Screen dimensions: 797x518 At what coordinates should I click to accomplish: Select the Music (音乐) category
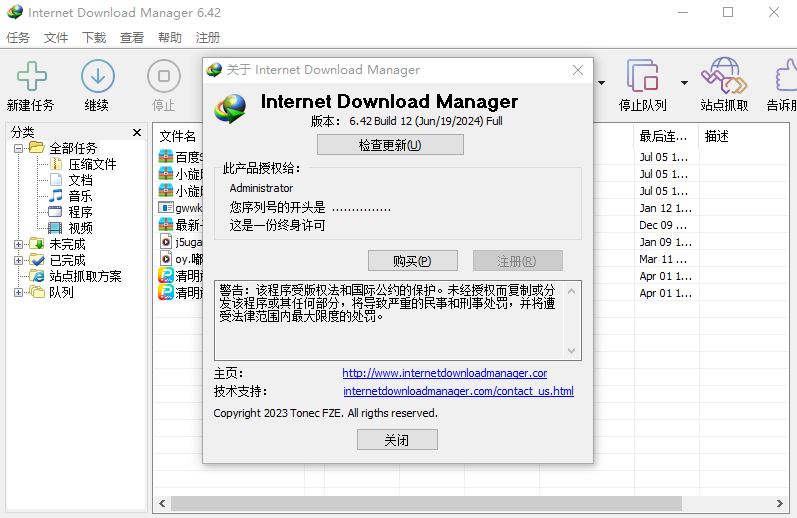80,196
